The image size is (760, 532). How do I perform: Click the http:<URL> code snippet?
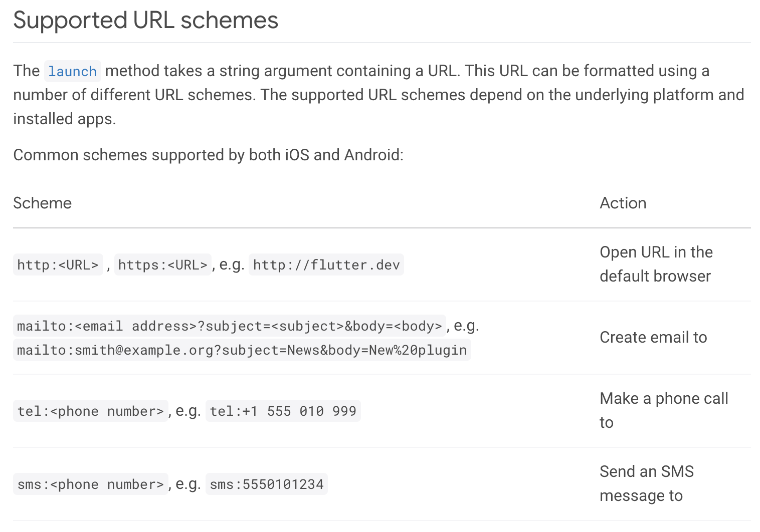(58, 264)
